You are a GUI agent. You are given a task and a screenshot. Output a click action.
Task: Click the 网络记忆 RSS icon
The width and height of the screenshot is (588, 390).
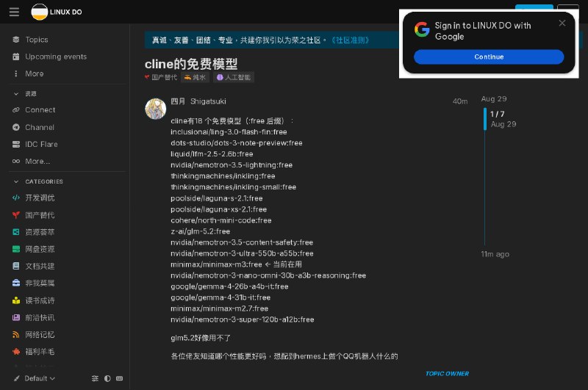15,335
